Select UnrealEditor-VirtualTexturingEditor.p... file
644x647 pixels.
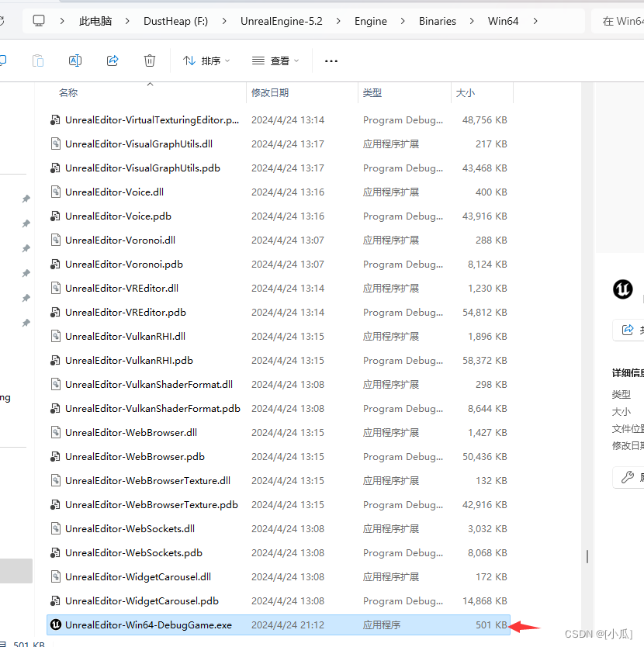[279, 120]
